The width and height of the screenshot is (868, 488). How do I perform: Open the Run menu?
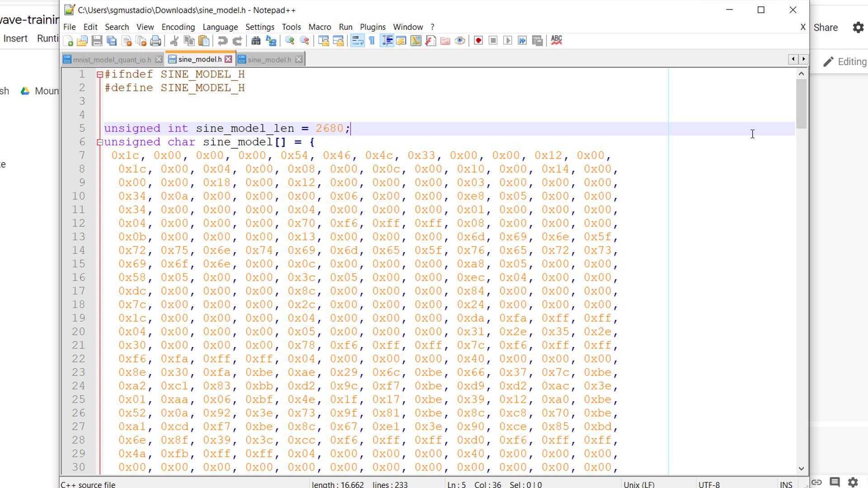(x=345, y=27)
